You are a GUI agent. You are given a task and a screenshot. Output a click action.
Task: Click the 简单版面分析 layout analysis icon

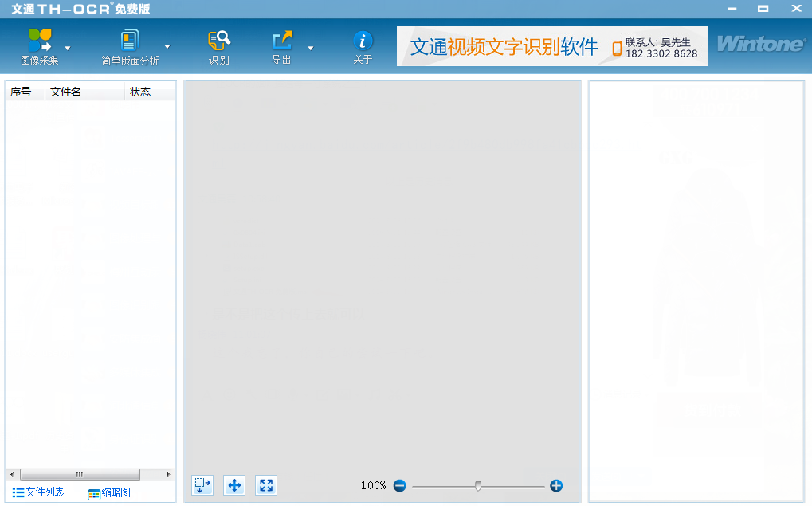[130, 41]
